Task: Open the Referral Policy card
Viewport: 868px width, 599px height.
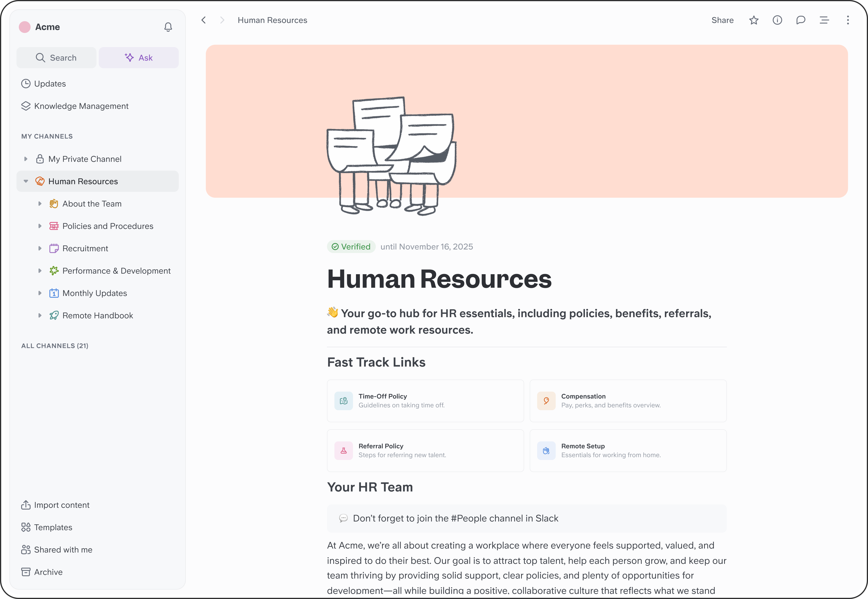Action: [x=425, y=450]
